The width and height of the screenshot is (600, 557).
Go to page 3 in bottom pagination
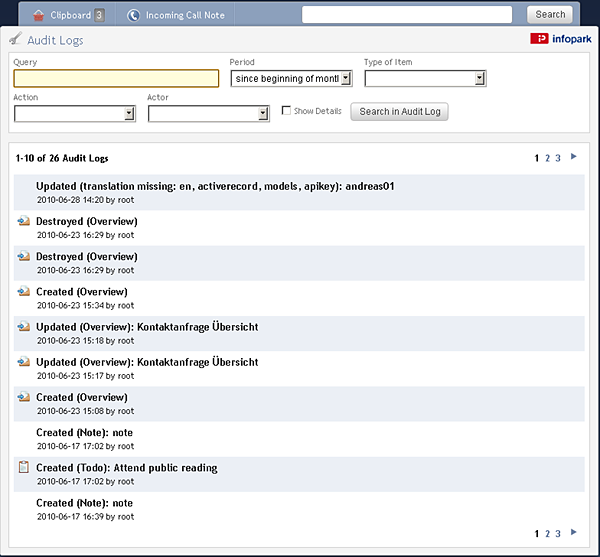pyautogui.click(x=558, y=534)
